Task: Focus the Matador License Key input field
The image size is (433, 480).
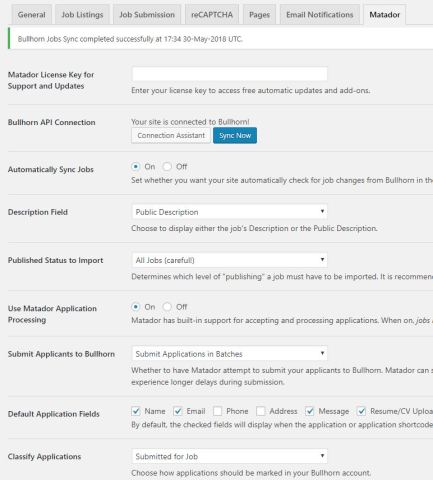Action: 229,74
